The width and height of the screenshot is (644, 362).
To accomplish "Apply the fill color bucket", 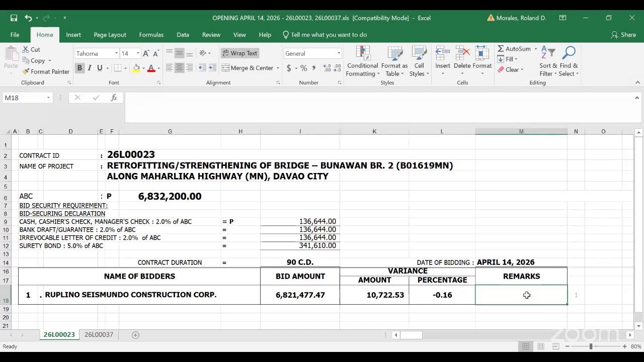I will 136,68.
